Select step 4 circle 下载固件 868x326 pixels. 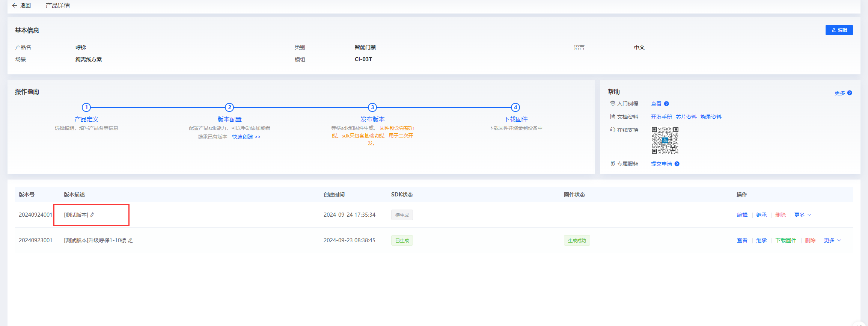(515, 107)
